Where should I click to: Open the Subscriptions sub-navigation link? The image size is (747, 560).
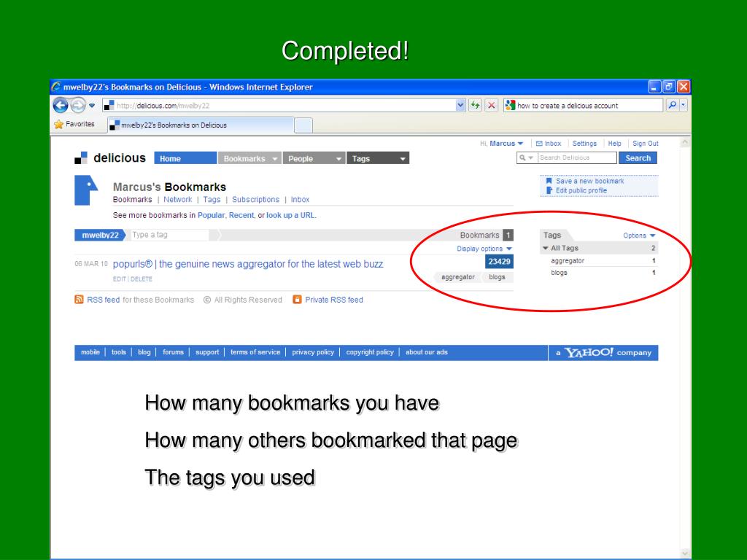click(256, 200)
